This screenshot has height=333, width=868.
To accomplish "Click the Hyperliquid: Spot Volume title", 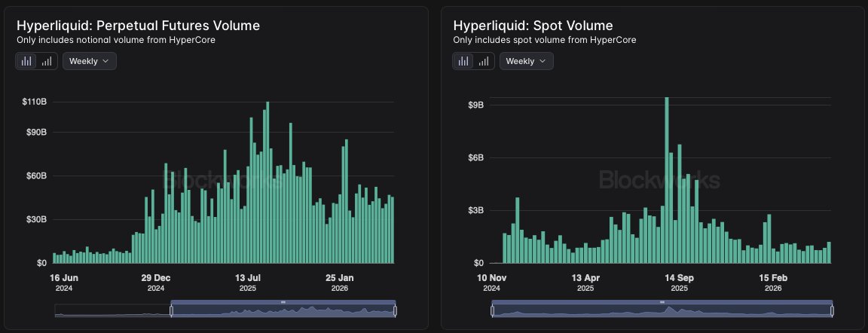I will 533,26.
